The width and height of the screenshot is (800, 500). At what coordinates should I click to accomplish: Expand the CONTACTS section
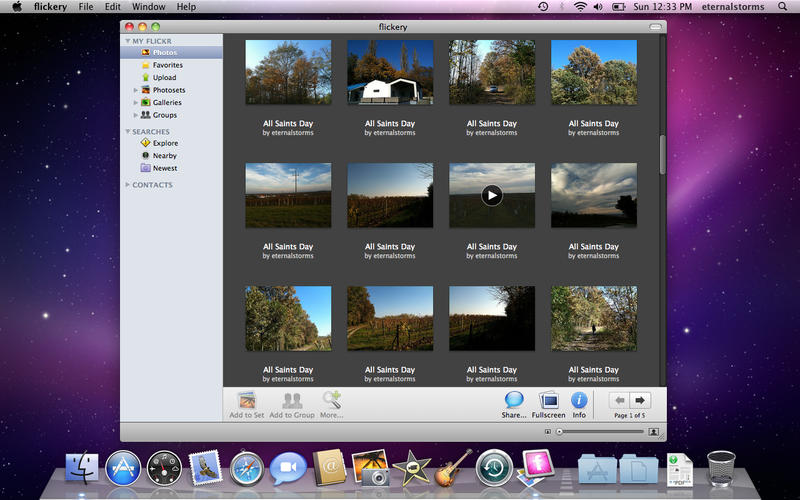tap(128, 185)
